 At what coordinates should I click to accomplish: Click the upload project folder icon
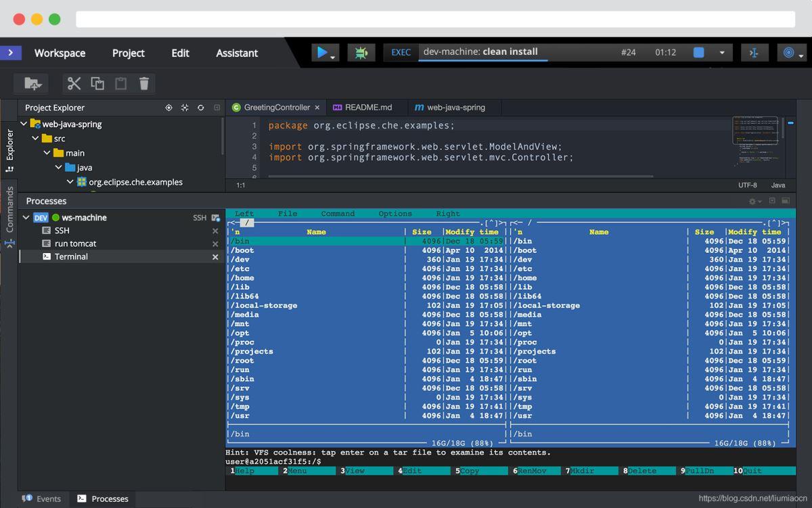click(x=32, y=83)
